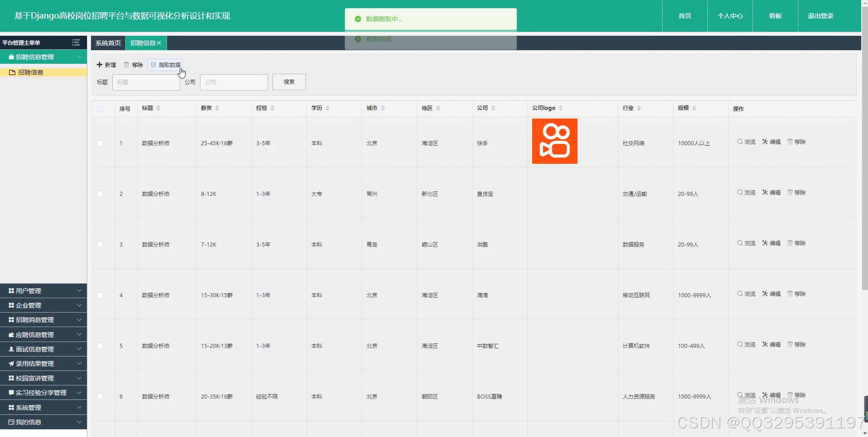Click the 浏览 link in row 6 (BOSS直聘)

(x=746, y=395)
